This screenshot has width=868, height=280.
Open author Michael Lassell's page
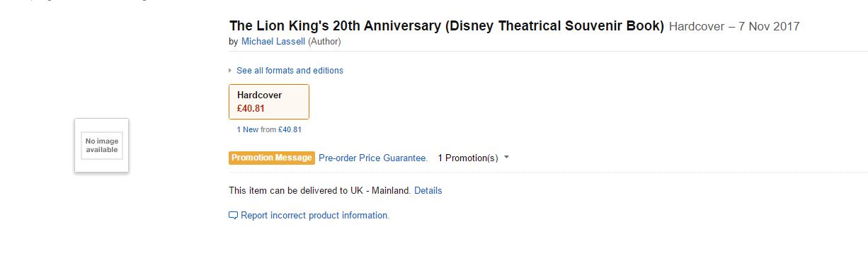coord(273,42)
